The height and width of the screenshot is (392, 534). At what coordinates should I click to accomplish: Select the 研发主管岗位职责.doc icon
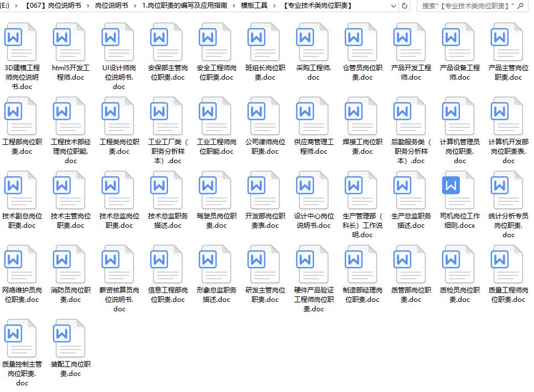(x=264, y=264)
